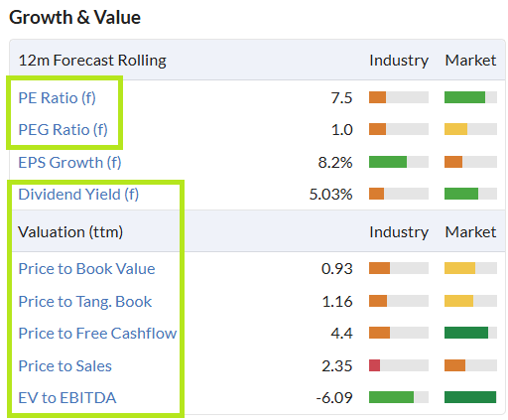Select the Price to Tang. Book value 1.16
The height and width of the screenshot is (420, 508).
coord(337,302)
